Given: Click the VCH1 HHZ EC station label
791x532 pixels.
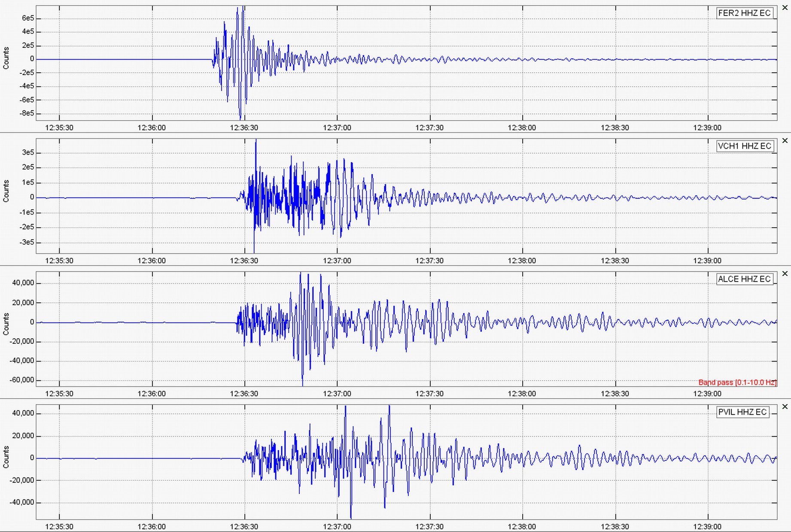Looking at the screenshot, I should (x=744, y=146).
